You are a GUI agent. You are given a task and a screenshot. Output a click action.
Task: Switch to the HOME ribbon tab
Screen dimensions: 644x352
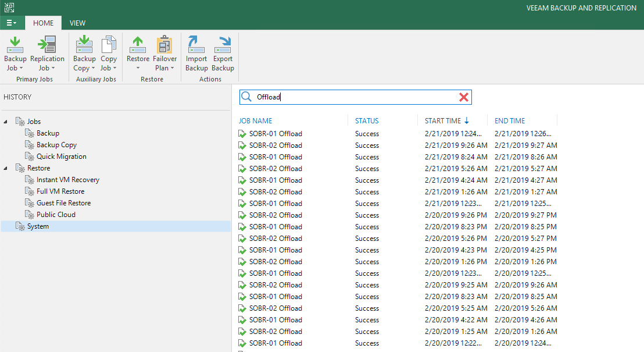pyautogui.click(x=43, y=23)
